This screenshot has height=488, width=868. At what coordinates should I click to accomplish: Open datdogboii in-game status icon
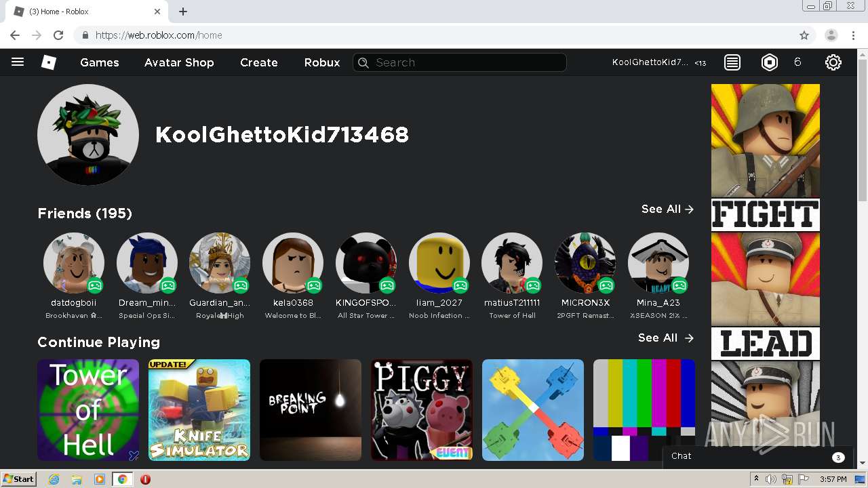coord(95,285)
